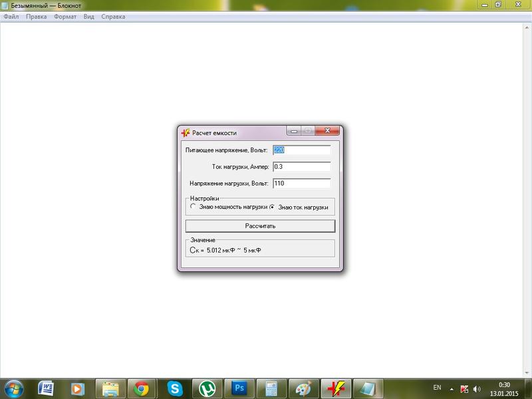
Task: Open the Файл menu in Notepad
Action: 11,16
